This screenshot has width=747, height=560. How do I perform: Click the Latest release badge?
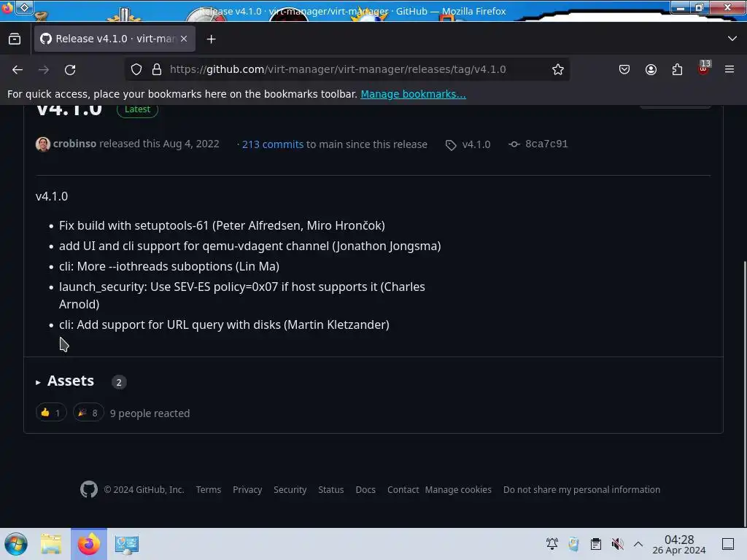tap(137, 109)
